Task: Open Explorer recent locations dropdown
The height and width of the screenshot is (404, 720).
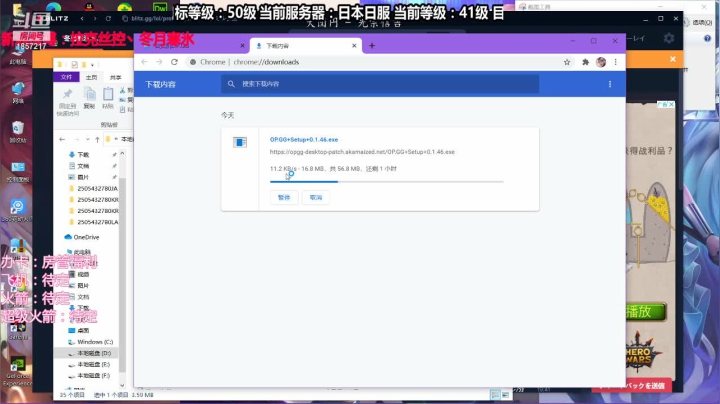Action: [x=87, y=139]
